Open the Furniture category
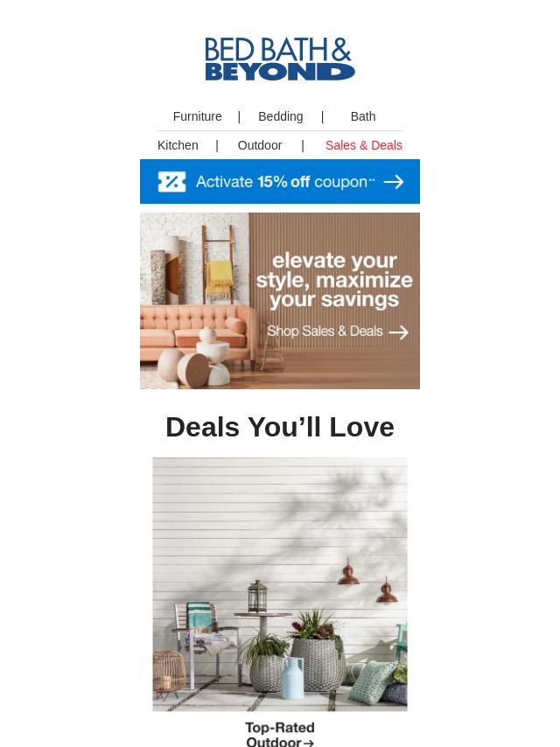Image resolution: width=560 pixels, height=747 pixels. click(197, 116)
